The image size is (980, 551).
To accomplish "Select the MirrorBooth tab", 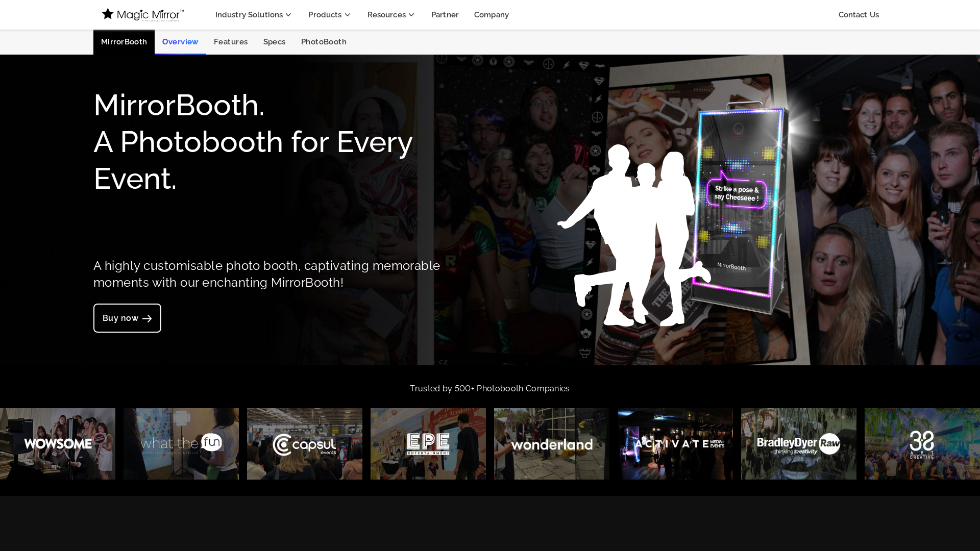I will (x=124, y=42).
